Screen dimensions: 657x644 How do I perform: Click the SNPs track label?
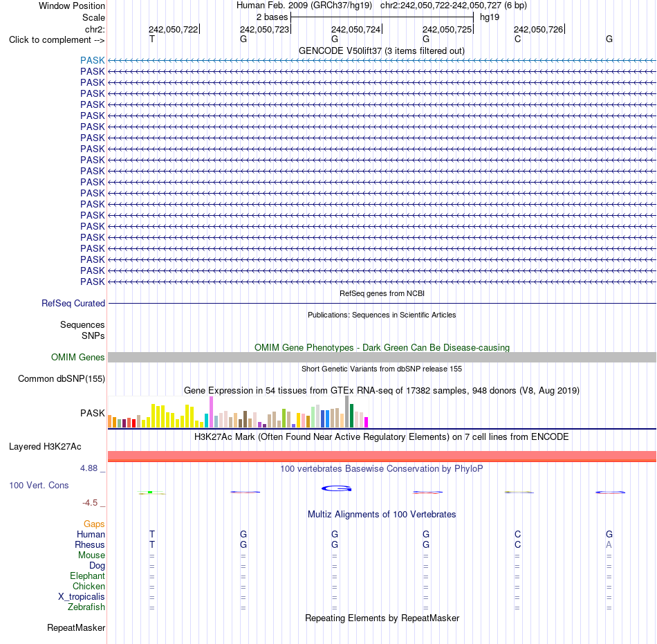point(93,335)
